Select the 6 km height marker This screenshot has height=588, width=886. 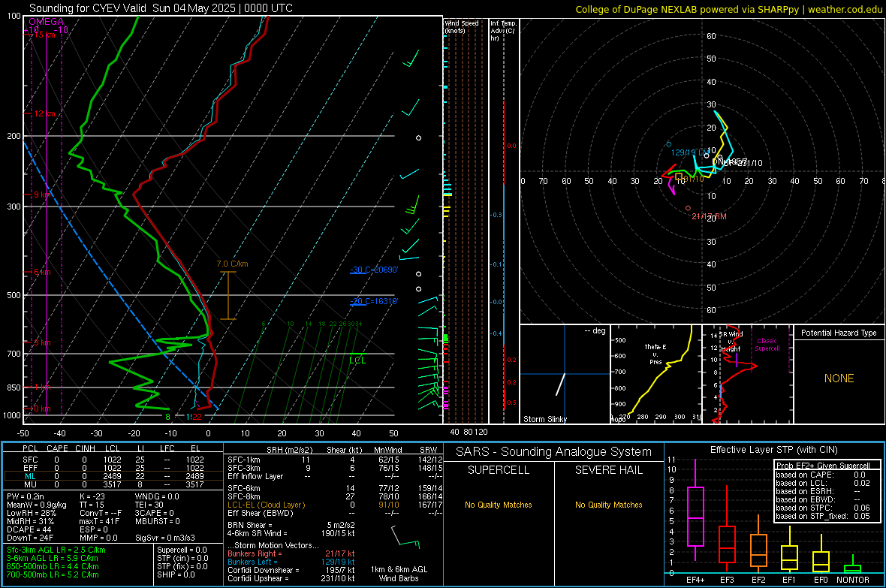coord(42,272)
